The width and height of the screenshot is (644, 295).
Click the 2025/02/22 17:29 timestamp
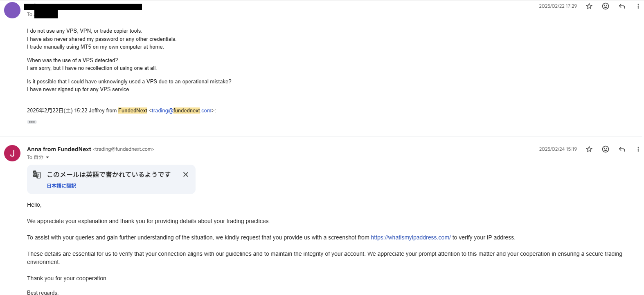(x=558, y=6)
